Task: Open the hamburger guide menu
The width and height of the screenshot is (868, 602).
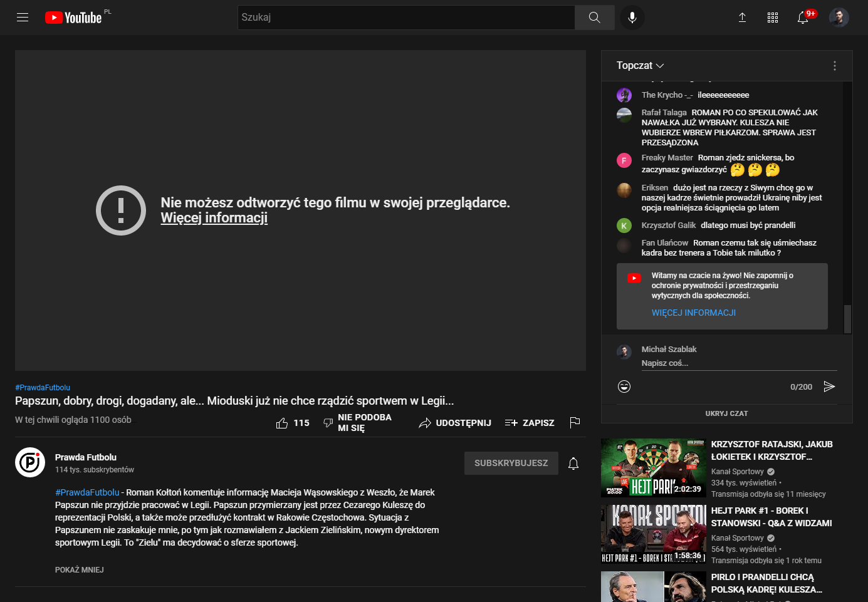Action: (x=23, y=18)
